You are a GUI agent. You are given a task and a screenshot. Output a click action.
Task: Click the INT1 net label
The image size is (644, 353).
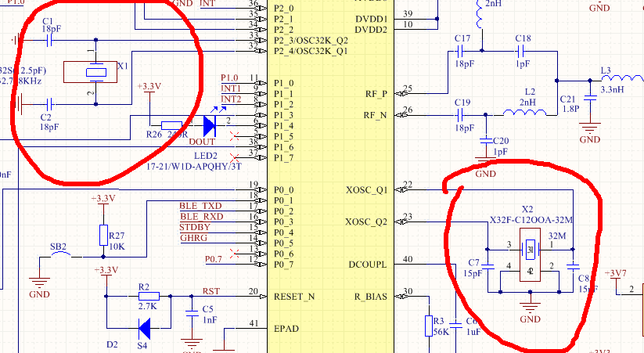[231, 88]
